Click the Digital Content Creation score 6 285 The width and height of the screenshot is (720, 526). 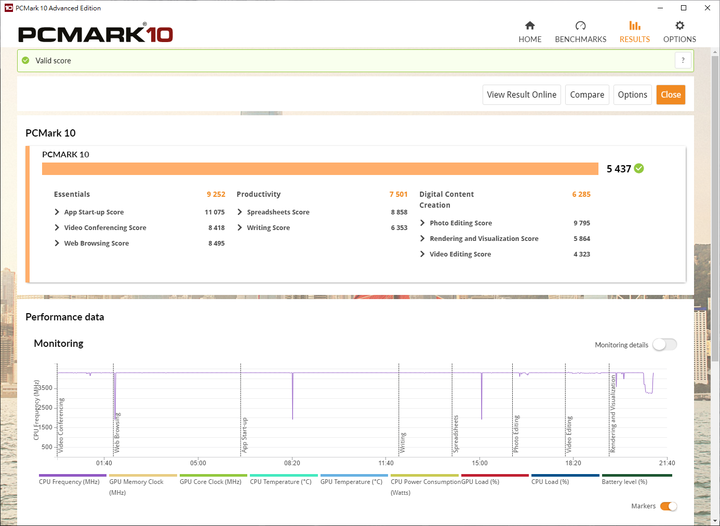(x=581, y=194)
